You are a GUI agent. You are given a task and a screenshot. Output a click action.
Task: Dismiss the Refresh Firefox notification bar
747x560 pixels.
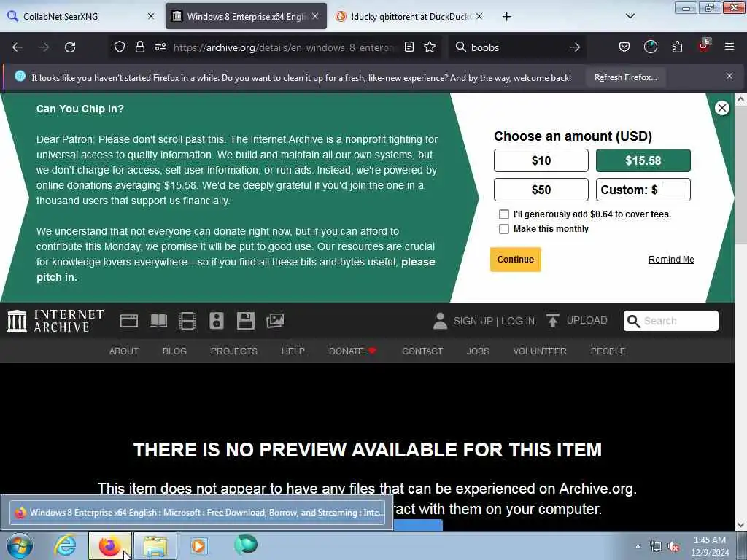tap(729, 76)
